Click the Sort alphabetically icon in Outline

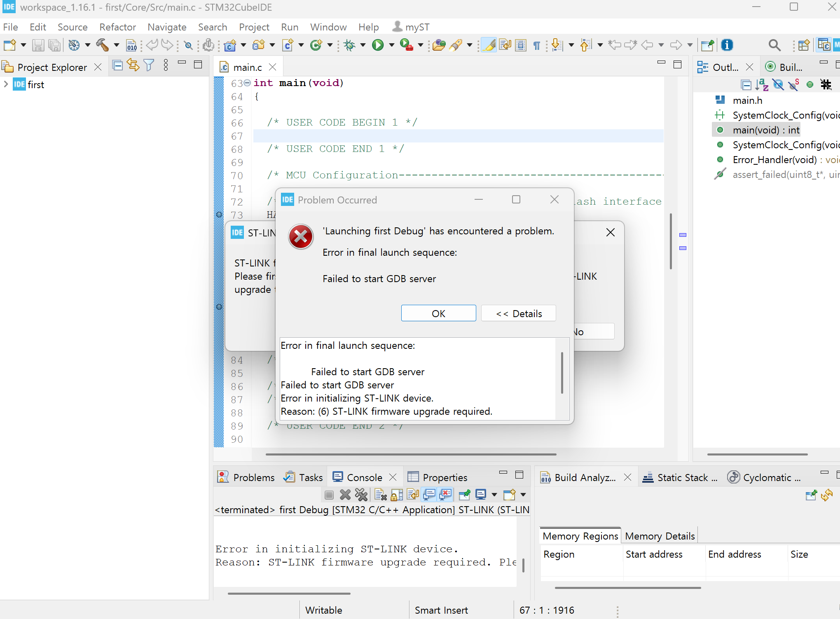pos(762,84)
